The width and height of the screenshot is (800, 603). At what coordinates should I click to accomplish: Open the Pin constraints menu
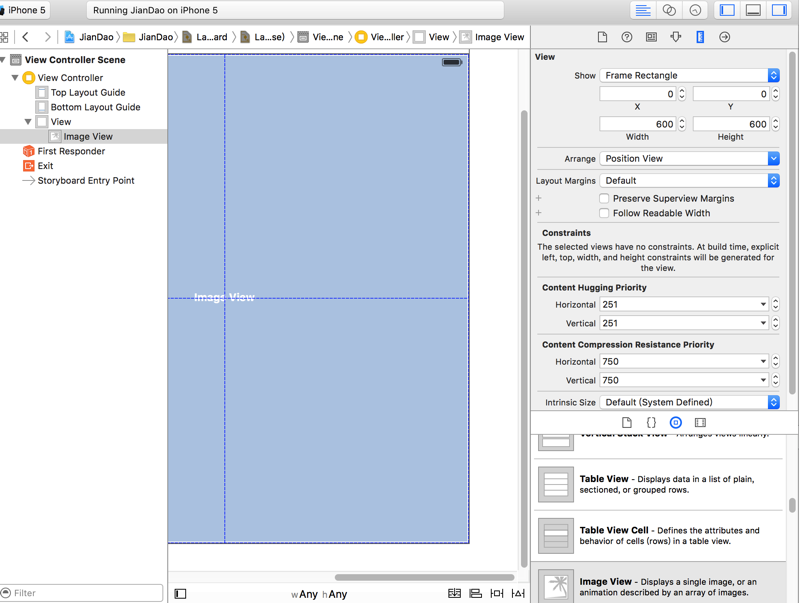(x=496, y=593)
